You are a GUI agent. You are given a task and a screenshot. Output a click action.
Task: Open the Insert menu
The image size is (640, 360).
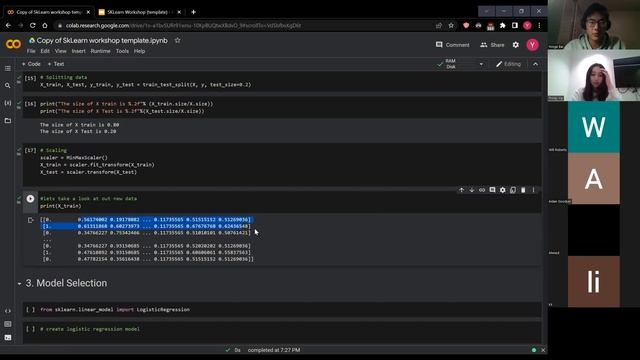click(x=78, y=51)
